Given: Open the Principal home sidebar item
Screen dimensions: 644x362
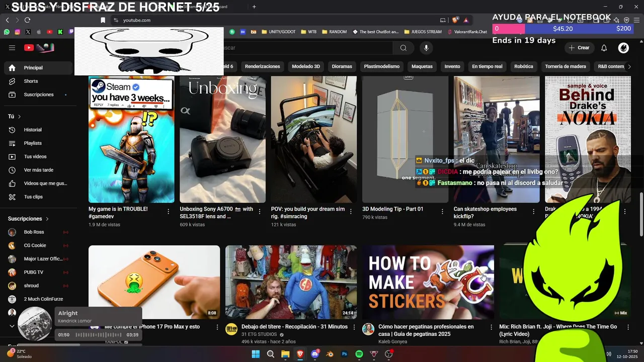Looking at the screenshot, I should tap(39, 68).
